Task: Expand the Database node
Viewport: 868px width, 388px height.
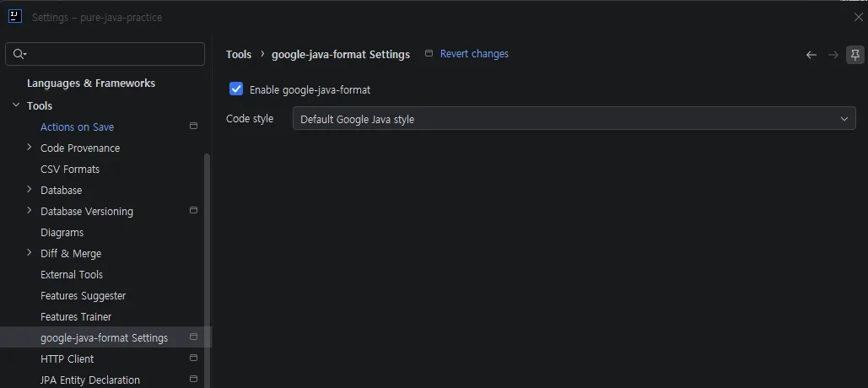Action: pos(30,189)
